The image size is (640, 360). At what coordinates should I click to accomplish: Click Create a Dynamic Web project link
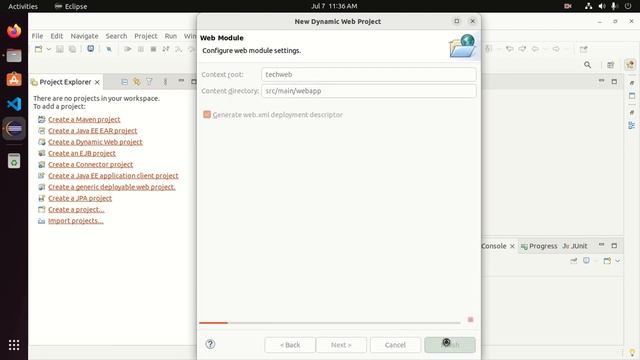tap(95, 142)
